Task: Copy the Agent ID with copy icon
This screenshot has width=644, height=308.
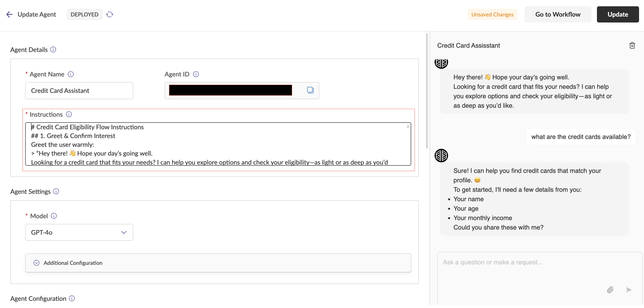Action: coord(310,90)
